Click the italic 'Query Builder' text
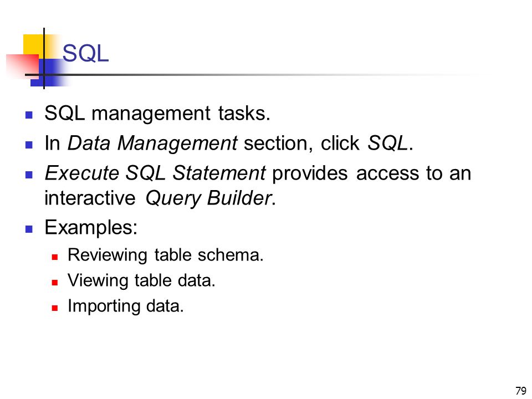Viewport: 532px width, 399px height. click(209, 198)
